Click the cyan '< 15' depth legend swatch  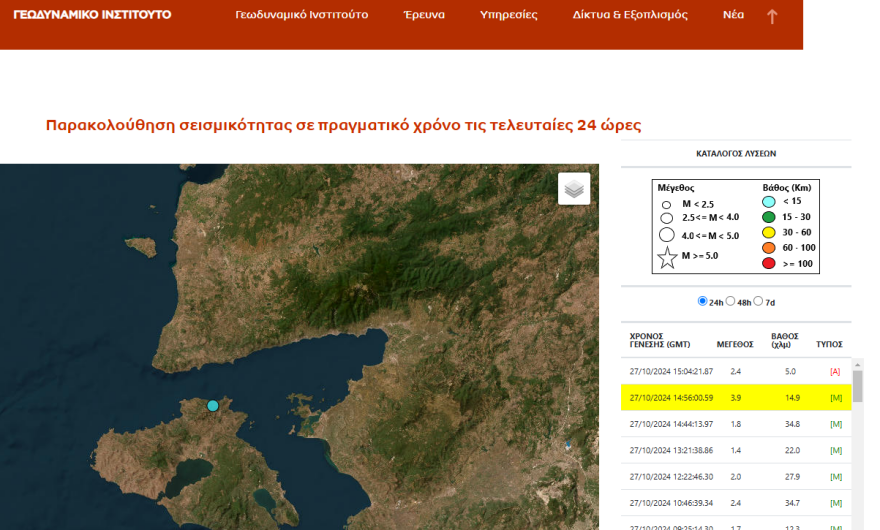pyautogui.click(x=768, y=202)
